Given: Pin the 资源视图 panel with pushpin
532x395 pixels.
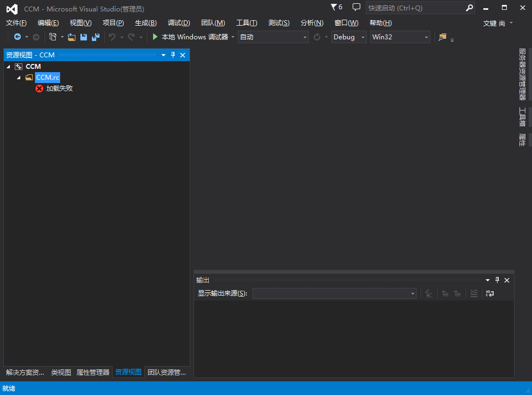Looking at the screenshot, I should [173, 55].
